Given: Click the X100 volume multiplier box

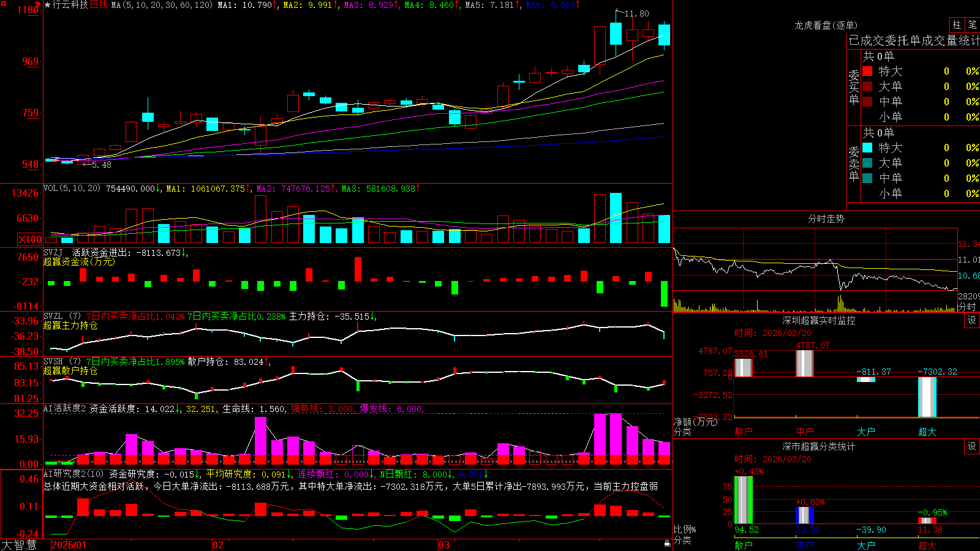Looking at the screenshot, I should coord(29,239).
